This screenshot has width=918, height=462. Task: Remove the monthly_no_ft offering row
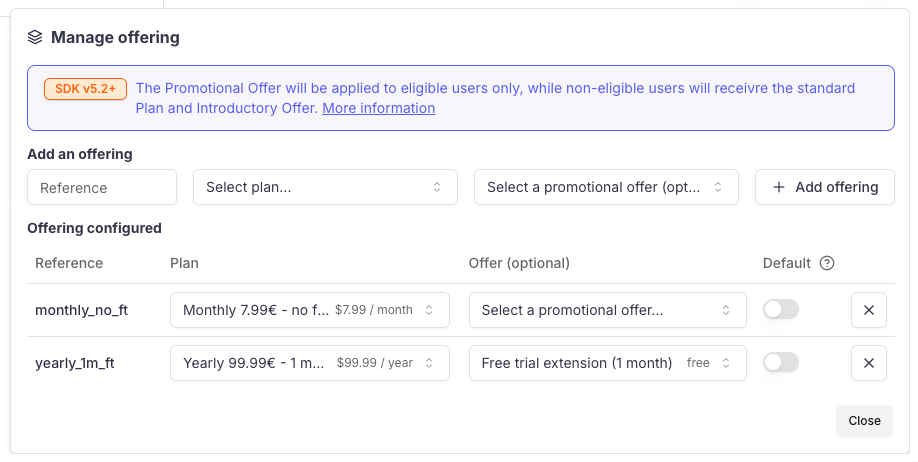click(x=868, y=310)
